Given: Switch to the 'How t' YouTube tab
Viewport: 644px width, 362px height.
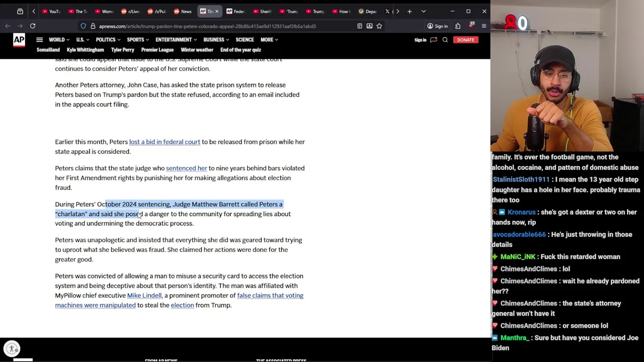Looking at the screenshot, I should point(341,11).
